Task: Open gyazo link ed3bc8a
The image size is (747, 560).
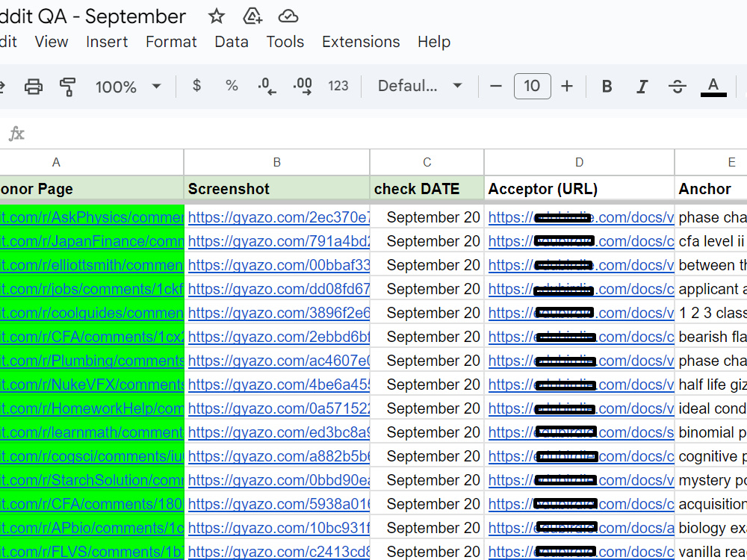Action: (x=279, y=432)
